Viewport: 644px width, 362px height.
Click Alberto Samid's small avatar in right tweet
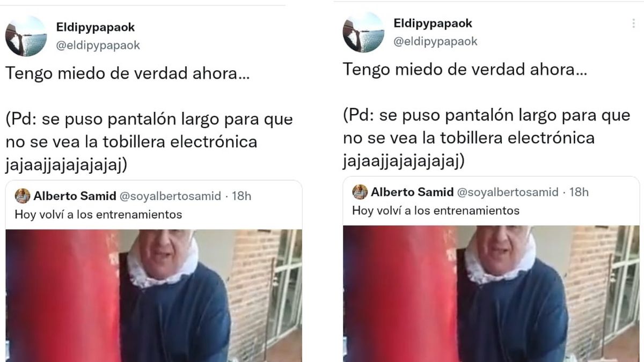point(360,192)
